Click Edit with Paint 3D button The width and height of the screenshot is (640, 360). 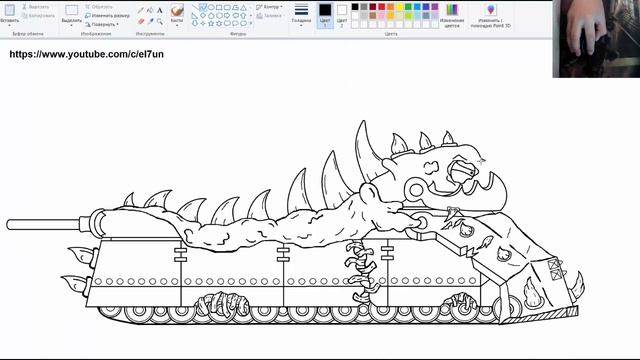pyautogui.click(x=490, y=16)
